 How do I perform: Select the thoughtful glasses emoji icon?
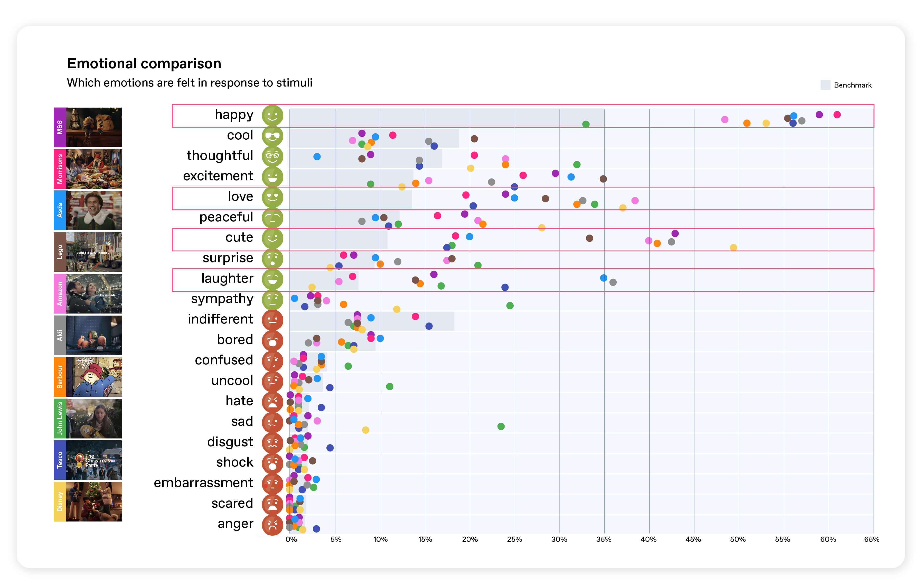(x=272, y=156)
